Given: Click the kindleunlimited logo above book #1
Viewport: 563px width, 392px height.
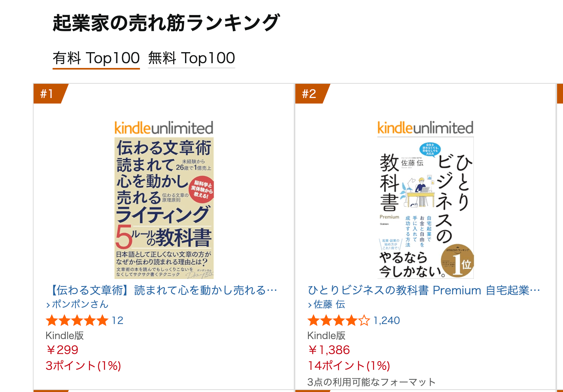Looking at the screenshot, I should pos(164,128).
